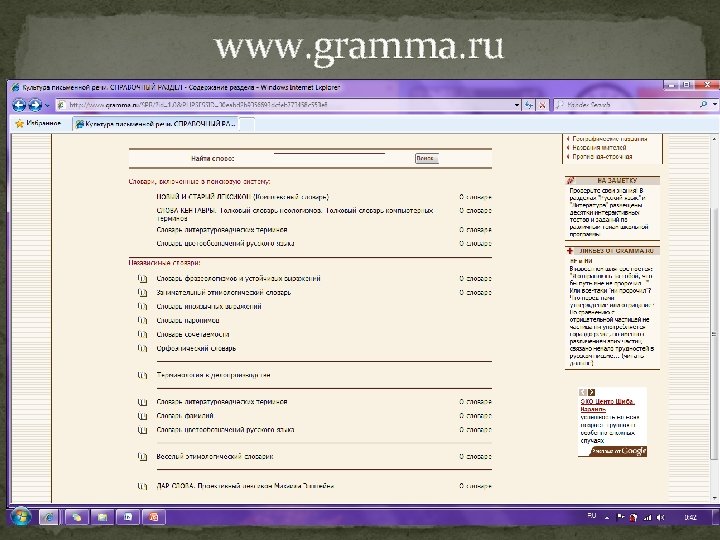Viewport: 720px width, 540px height.
Task: Refresh the page using the address bar icon
Action: tap(529, 105)
